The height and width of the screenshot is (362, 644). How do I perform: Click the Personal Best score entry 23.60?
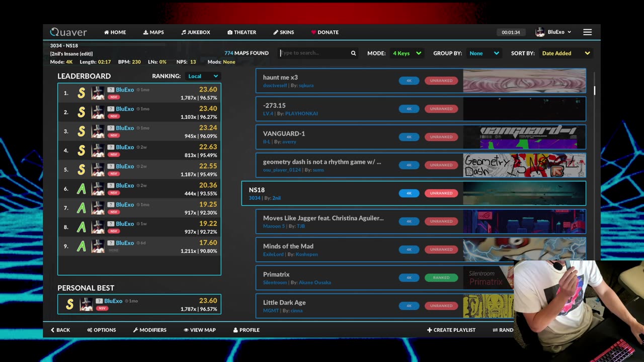click(x=139, y=305)
